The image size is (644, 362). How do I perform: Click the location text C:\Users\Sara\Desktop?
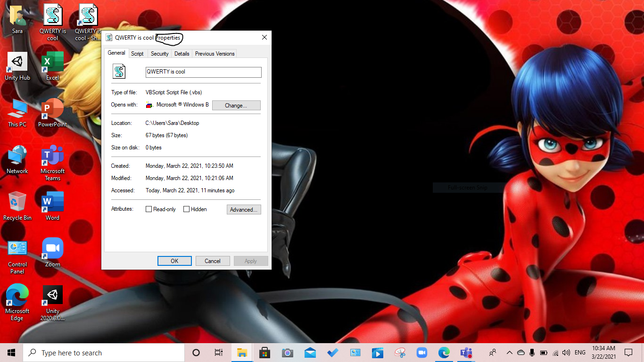172,123
